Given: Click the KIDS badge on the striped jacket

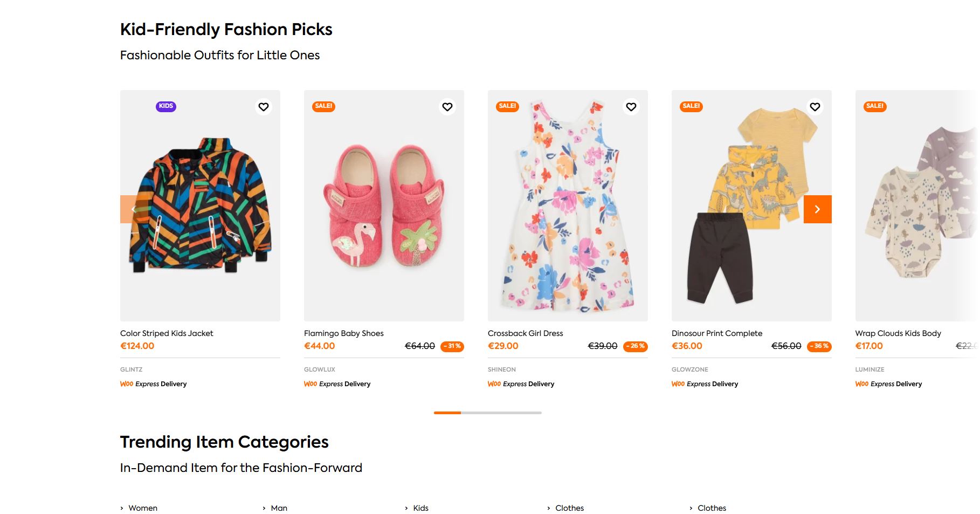Looking at the screenshot, I should point(166,106).
